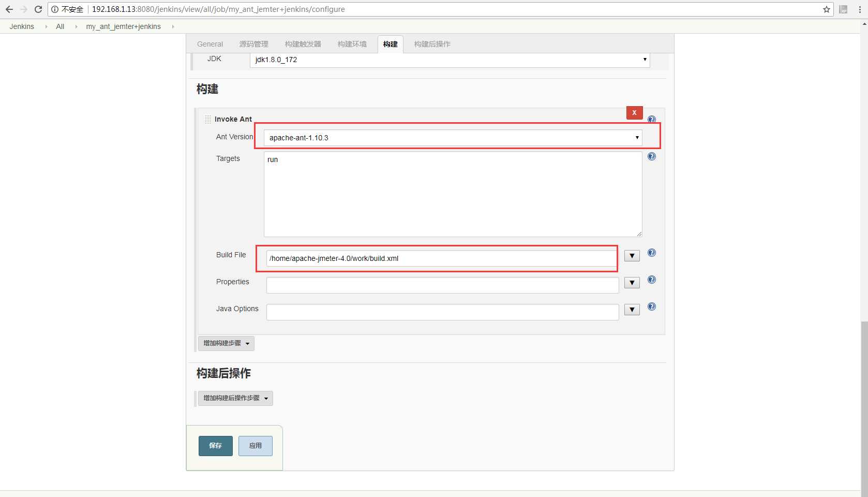Viewport: 868px width, 497px height.
Task: Switch to the General tab
Action: click(210, 44)
